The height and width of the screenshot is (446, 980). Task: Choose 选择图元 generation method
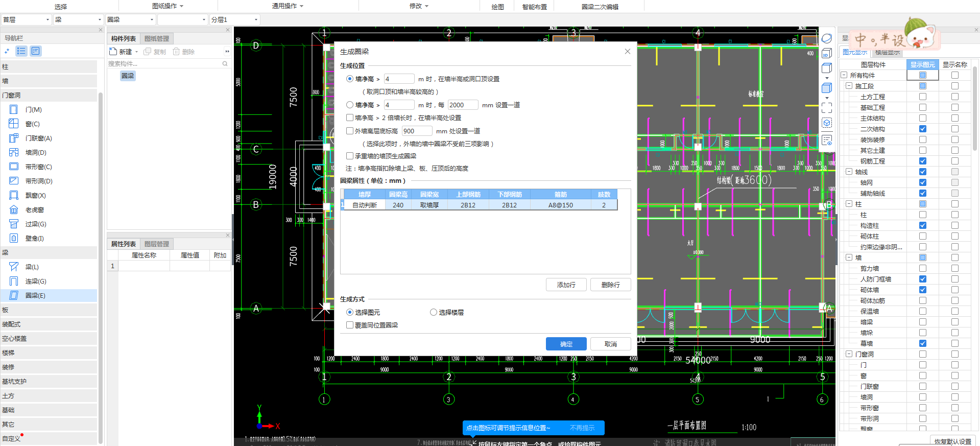click(350, 312)
